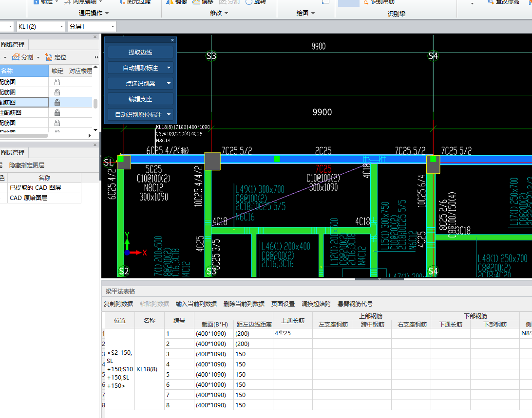This screenshot has height=418, width=532.
Task: Open the 分层1 layer dropdown
Action: click(x=113, y=26)
